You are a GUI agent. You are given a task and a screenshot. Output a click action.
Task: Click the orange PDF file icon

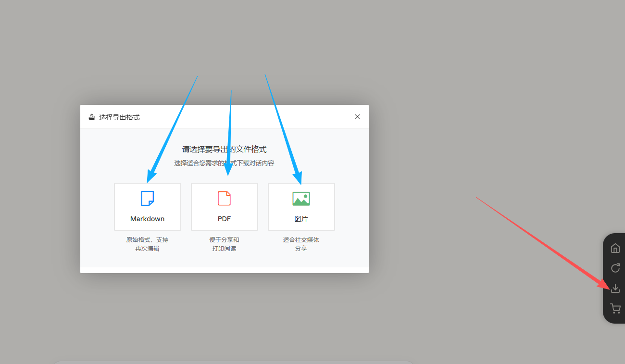pos(224,198)
